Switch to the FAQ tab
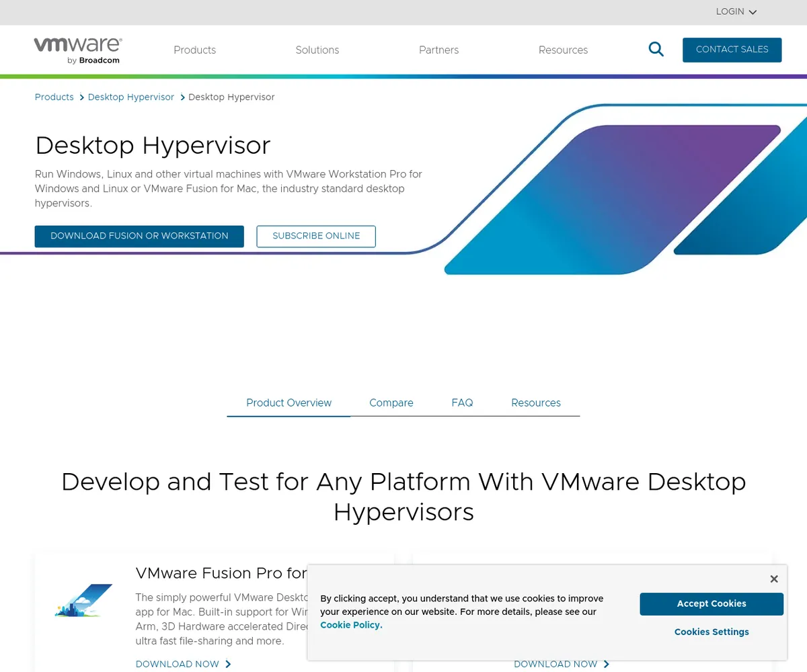This screenshot has width=807, height=672. (462, 403)
